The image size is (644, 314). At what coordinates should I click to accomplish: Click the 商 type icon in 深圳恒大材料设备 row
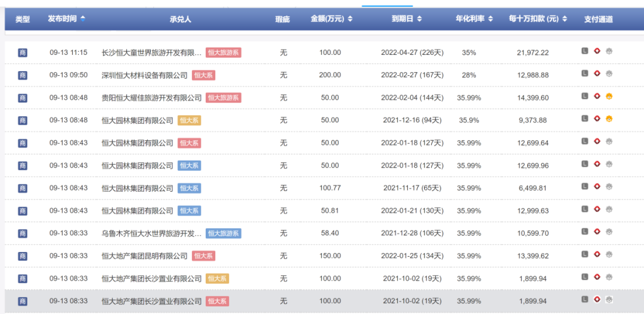point(23,75)
